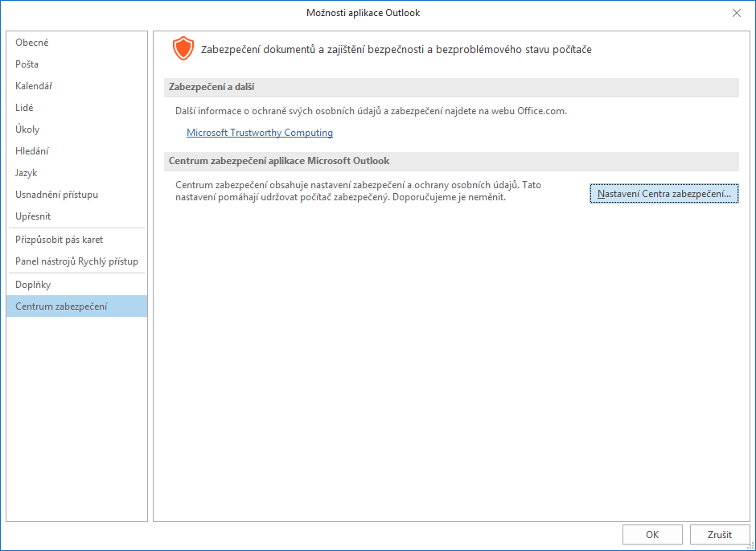Click the Centrum zabezpečení aplikace Microsoft Outlook header

(x=451, y=161)
